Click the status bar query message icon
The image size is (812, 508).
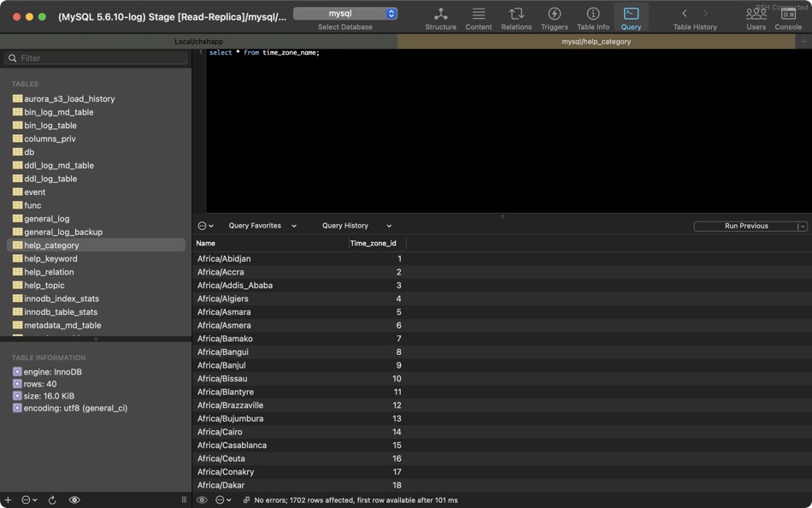(246, 500)
